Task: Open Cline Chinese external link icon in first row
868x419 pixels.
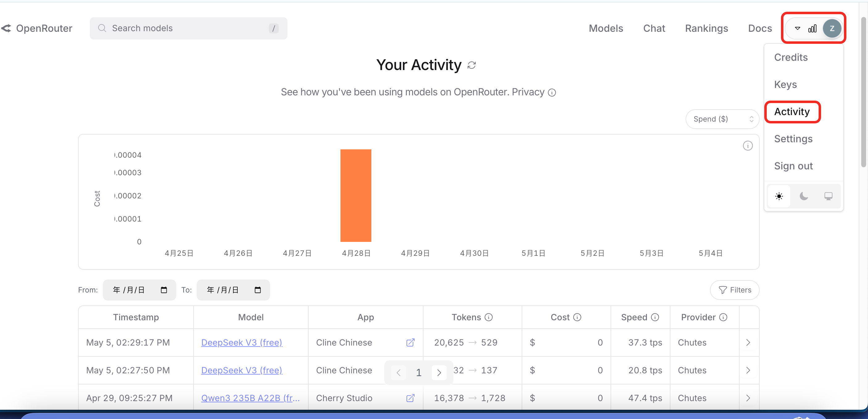Action: [410, 342]
